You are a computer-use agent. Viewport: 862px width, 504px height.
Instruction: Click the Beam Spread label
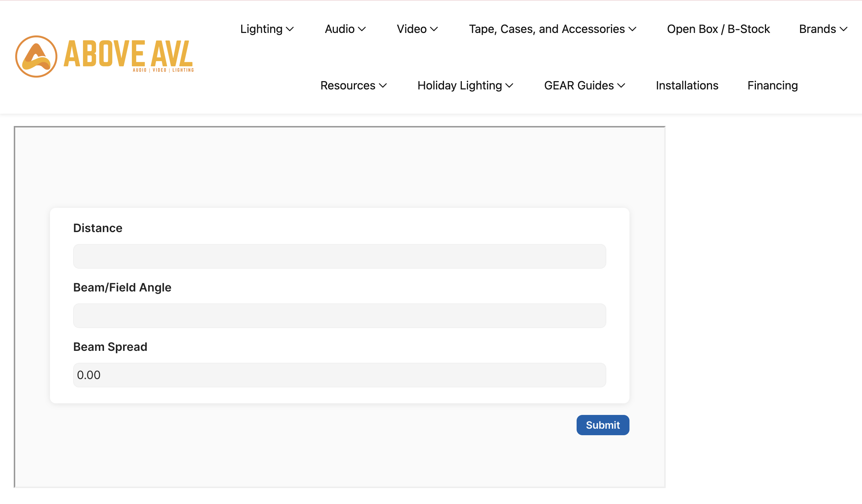point(110,347)
